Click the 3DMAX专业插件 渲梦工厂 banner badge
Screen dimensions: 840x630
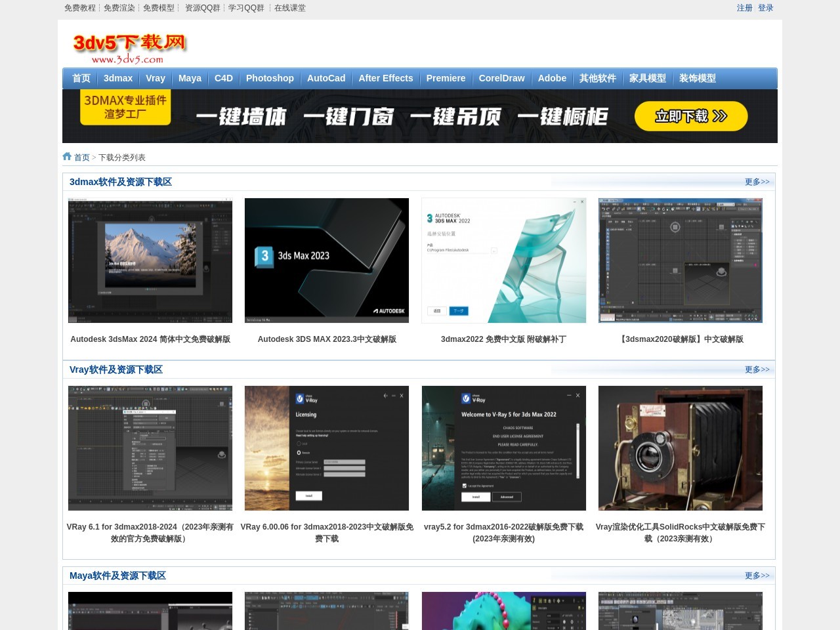[x=125, y=107]
